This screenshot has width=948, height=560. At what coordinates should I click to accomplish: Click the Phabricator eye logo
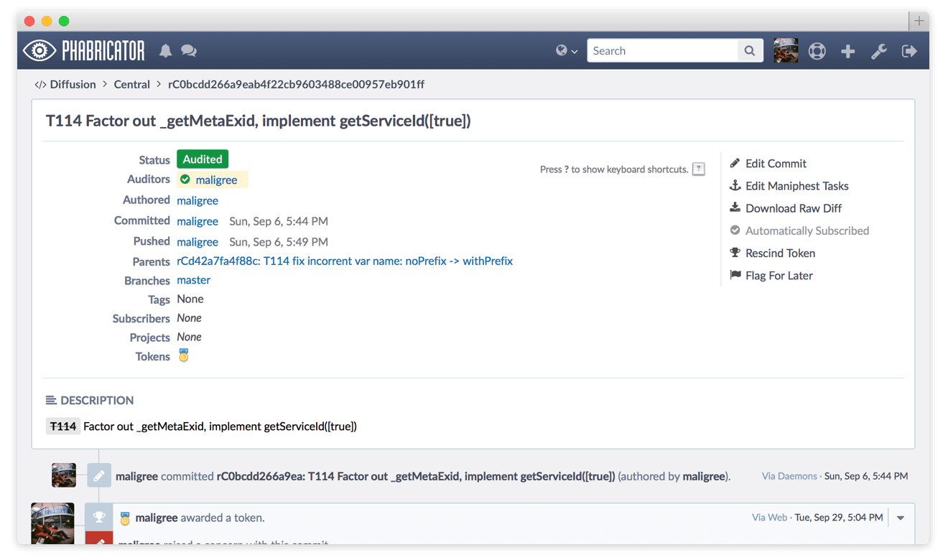(39, 50)
